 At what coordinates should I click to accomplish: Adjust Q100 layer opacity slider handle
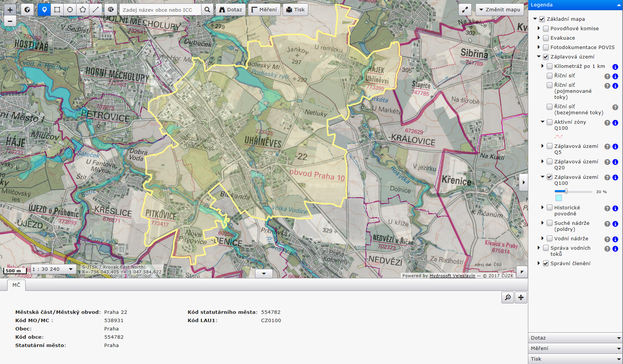566,191
